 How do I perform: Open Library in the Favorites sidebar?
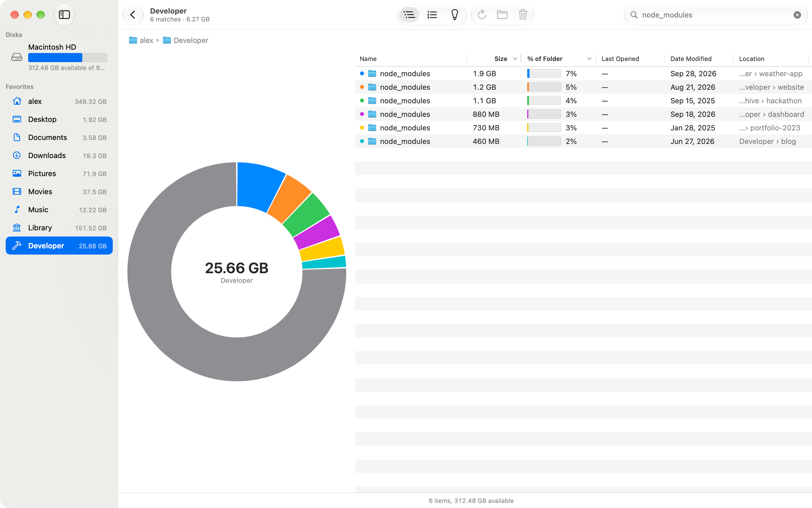59,228
